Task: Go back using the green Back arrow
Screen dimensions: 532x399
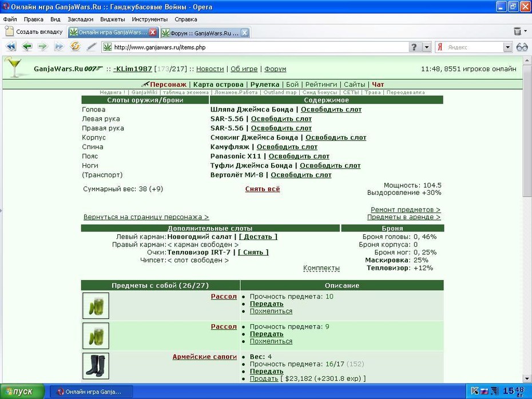Action: pos(27,46)
